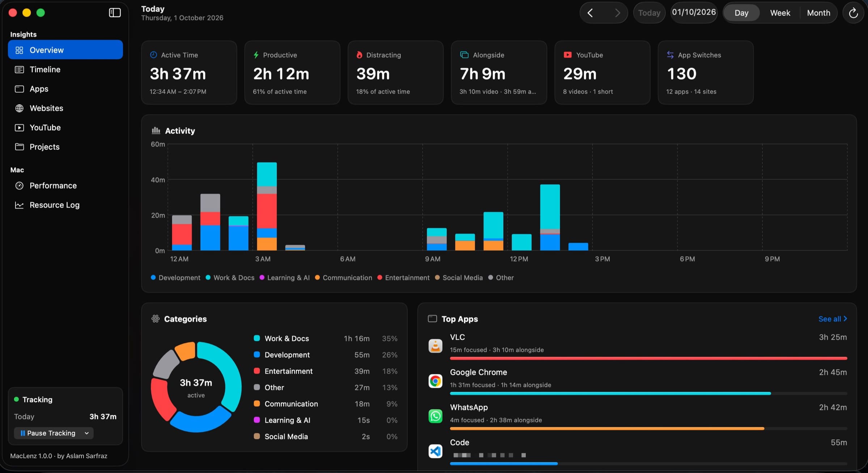Click the Active Time clock icon

click(x=153, y=55)
